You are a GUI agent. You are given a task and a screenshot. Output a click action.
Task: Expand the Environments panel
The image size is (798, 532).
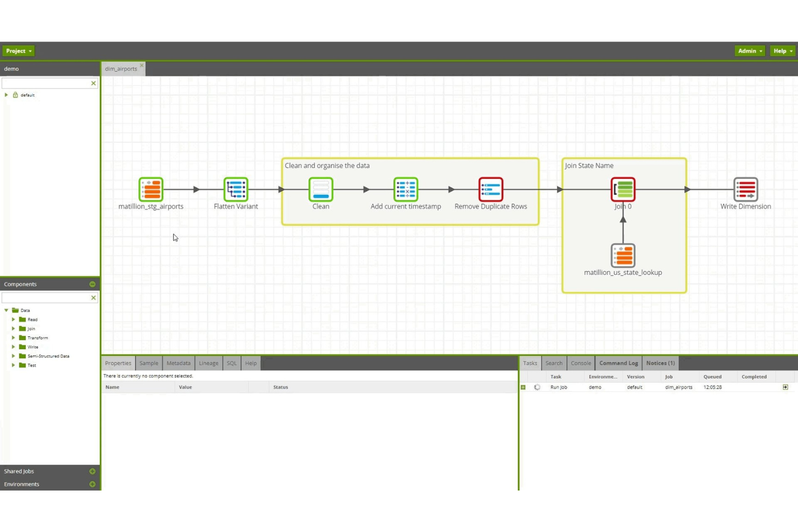[92, 484]
